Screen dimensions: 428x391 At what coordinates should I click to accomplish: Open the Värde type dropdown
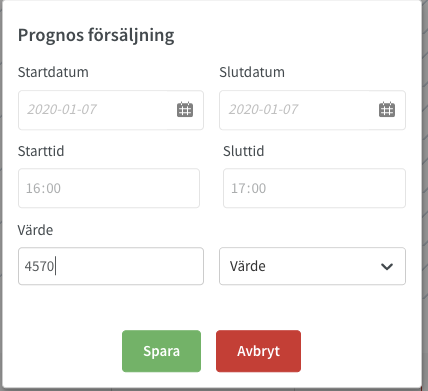pos(312,266)
